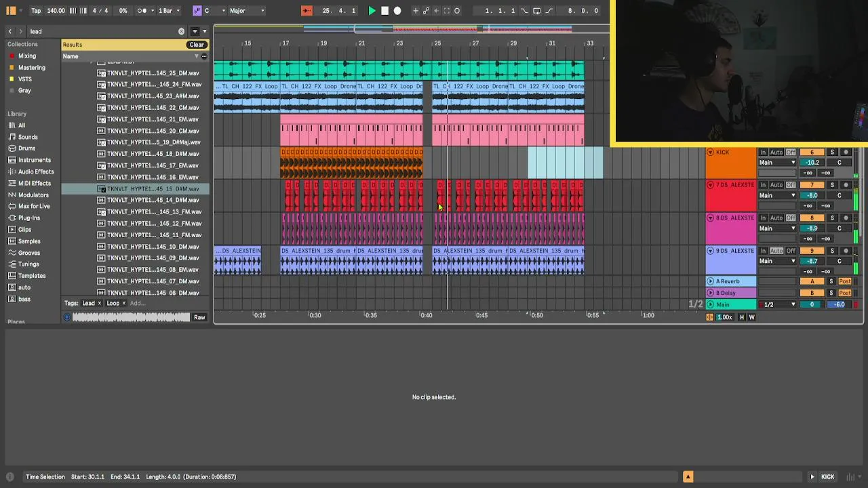Click the Tap tempo button
This screenshot has width=868, height=488.
(x=36, y=11)
